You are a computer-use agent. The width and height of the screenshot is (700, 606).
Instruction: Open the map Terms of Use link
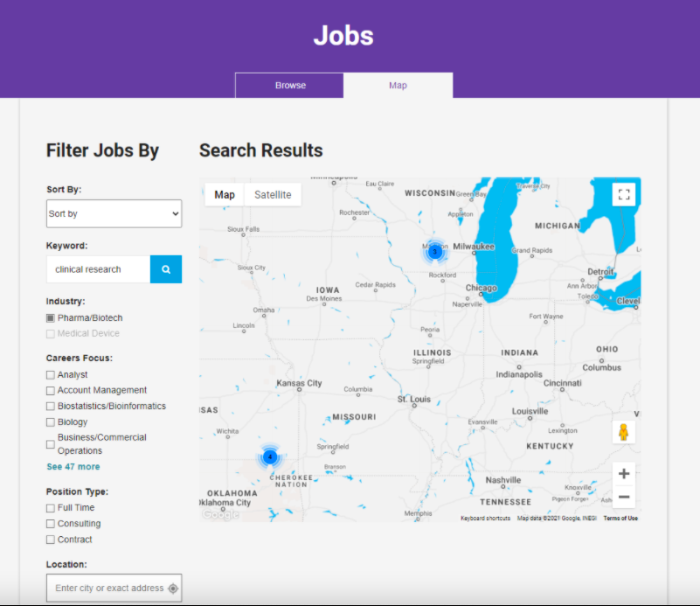[620, 518]
